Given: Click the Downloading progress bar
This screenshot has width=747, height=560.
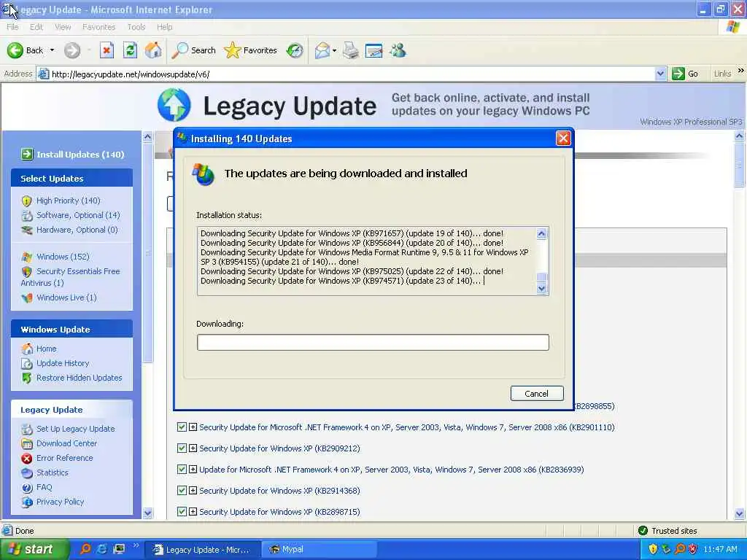Looking at the screenshot, I should click(373, 343).
